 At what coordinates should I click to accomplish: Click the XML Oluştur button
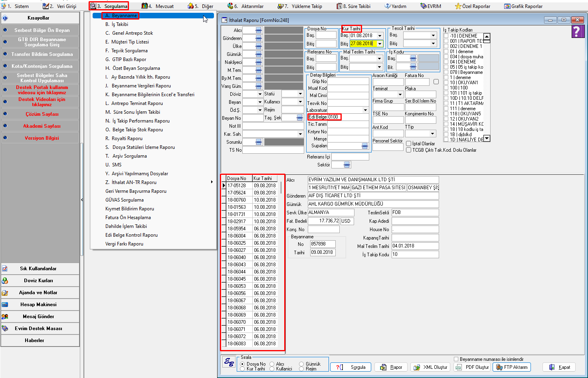click(x=430, y=367)
